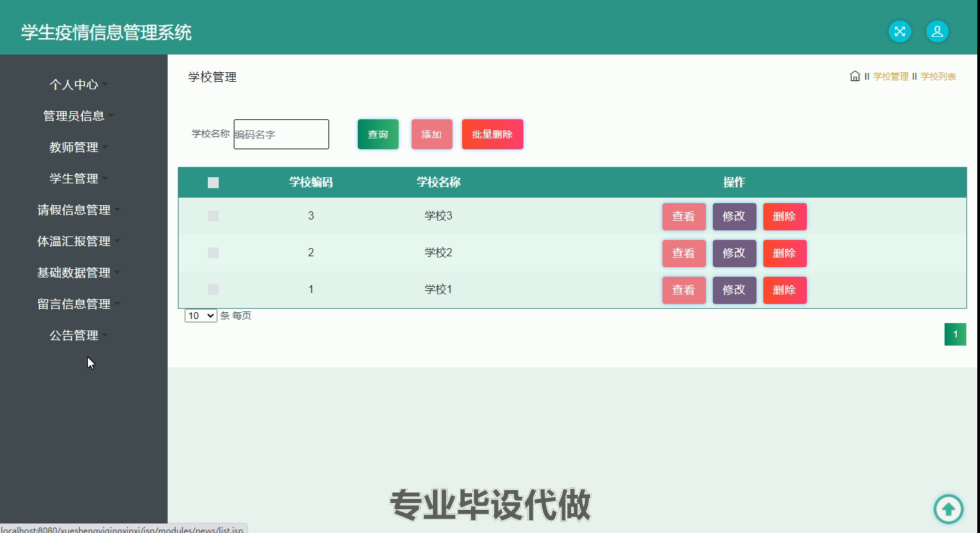
Task: Click the 学校列表 breadcrumb link
Action: 938,76
